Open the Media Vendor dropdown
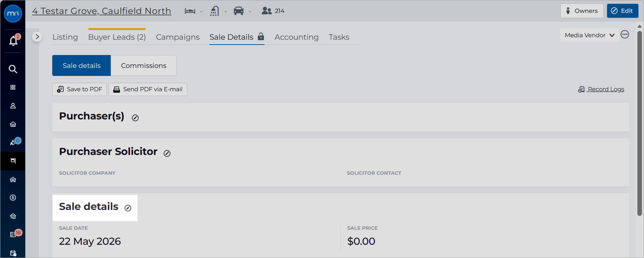The image size is (644, 258). point(589,35)
